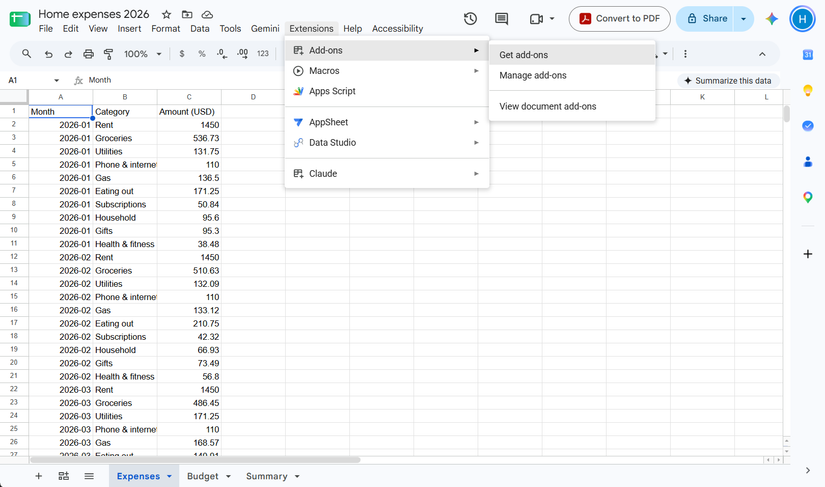Open more number formats 123
The height and width of the screenshot is (487, 825).
pyautogui.click(x=263, y=54)
